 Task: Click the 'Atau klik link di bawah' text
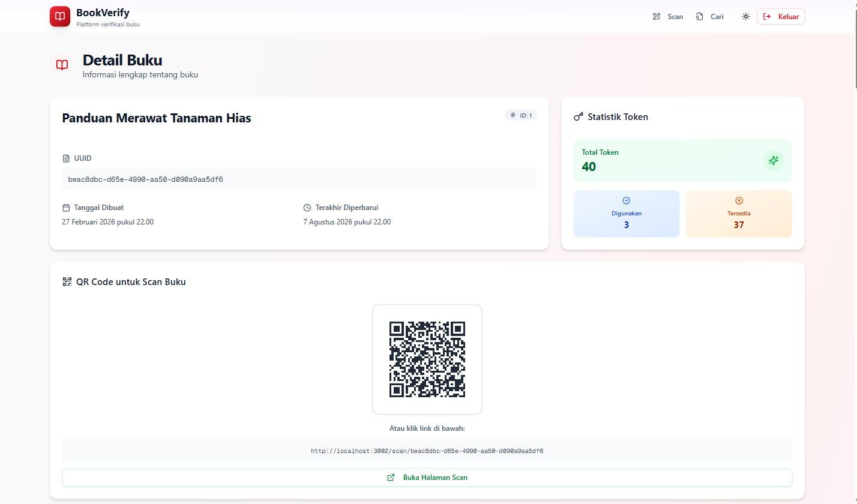(x=427, y=428)
